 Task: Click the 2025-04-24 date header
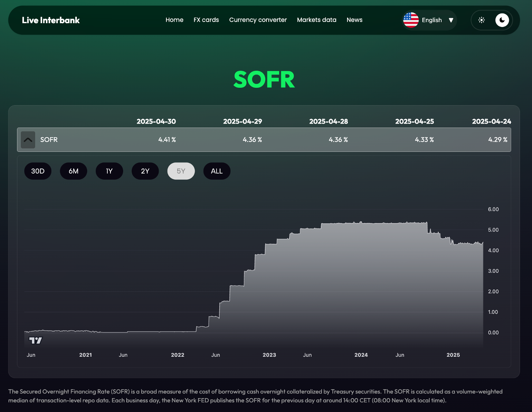491,121
